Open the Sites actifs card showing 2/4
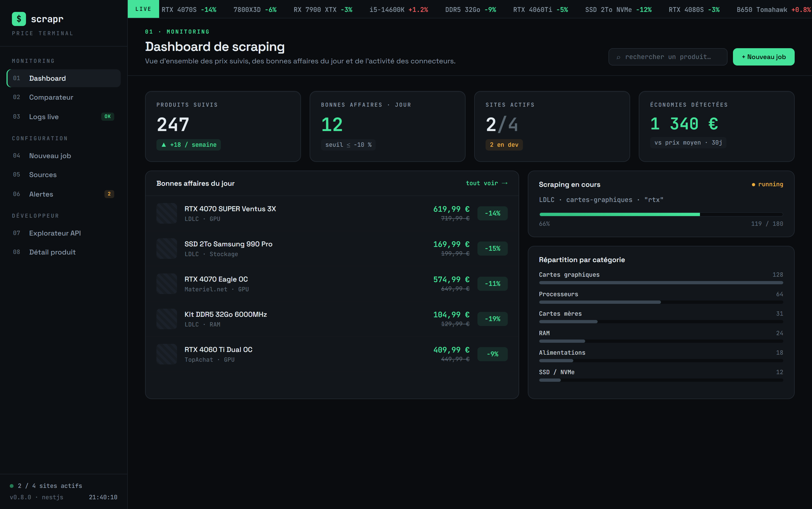The image size is (812, 509). coord(552,126)
